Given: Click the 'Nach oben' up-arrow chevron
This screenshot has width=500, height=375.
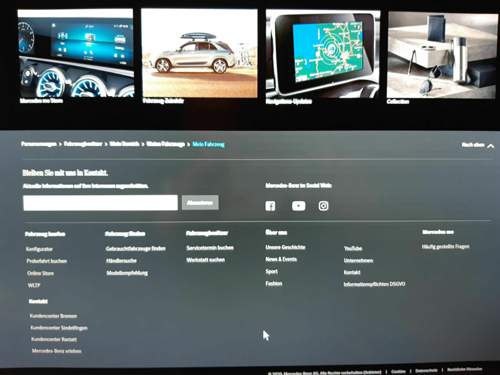Looking at the screenshot, I should (x=490, y=146).
